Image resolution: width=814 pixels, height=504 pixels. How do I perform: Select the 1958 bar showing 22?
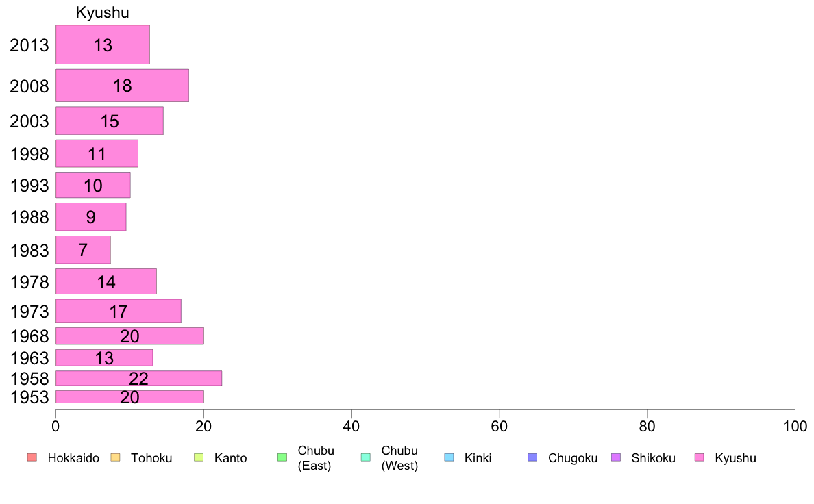[138, 379]
